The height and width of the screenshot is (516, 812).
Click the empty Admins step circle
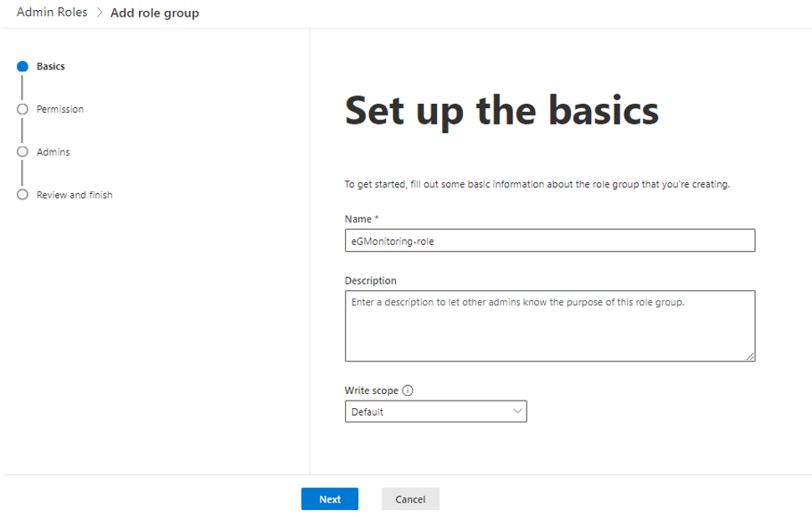click(23, 151)
